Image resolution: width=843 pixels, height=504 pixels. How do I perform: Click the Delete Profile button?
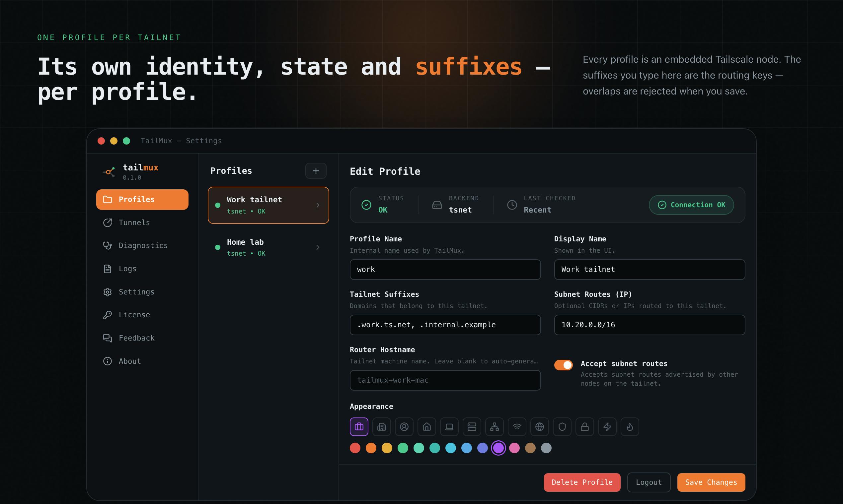[x=582, y=482]
